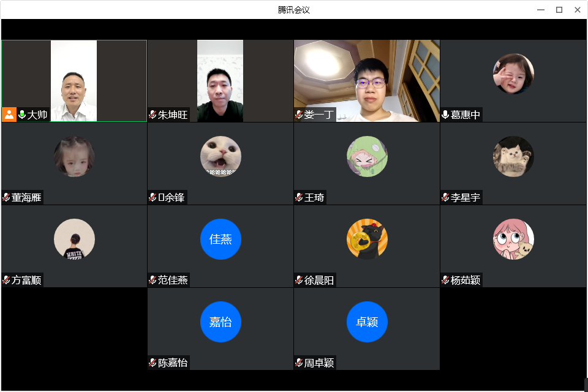Maximize the 腾讯会议 window
Viewport: 588px width, 392px height.
point(559,9)
